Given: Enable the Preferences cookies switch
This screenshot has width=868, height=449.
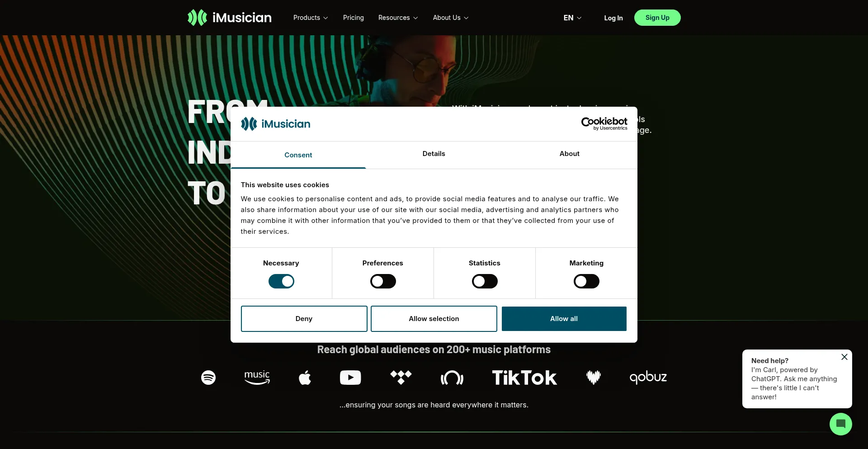Looking at the screenshot, I should pos(383,281).
